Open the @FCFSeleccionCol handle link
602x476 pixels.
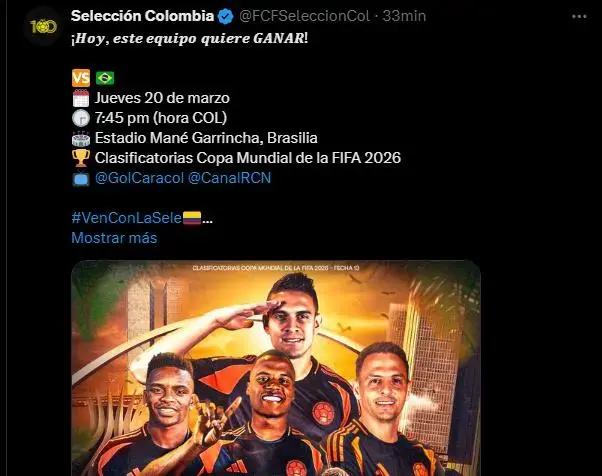304,16
